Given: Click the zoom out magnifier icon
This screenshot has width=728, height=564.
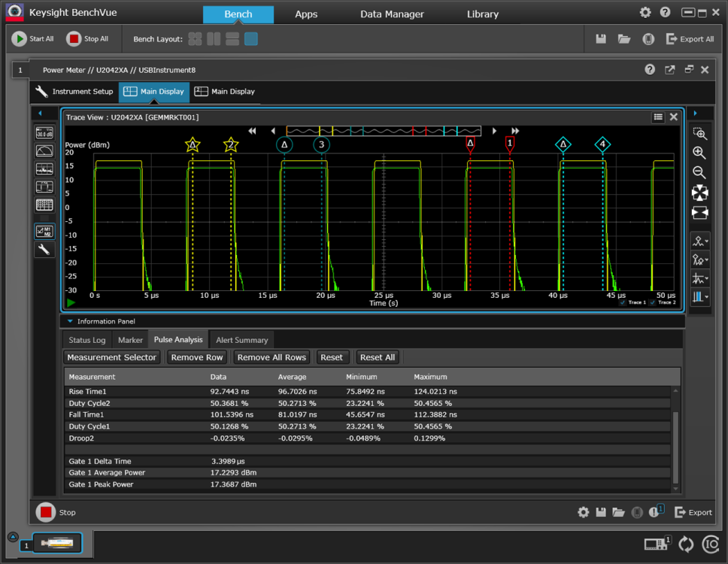Looking at the screenshot, I should coord(699,173).
